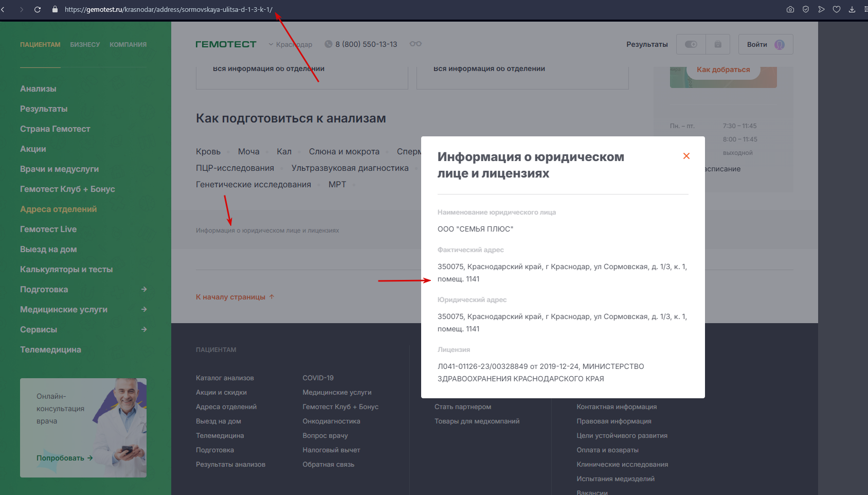Open Онкодиагностика footer link
Screen dimensions: 868x495
click(331, 421)
